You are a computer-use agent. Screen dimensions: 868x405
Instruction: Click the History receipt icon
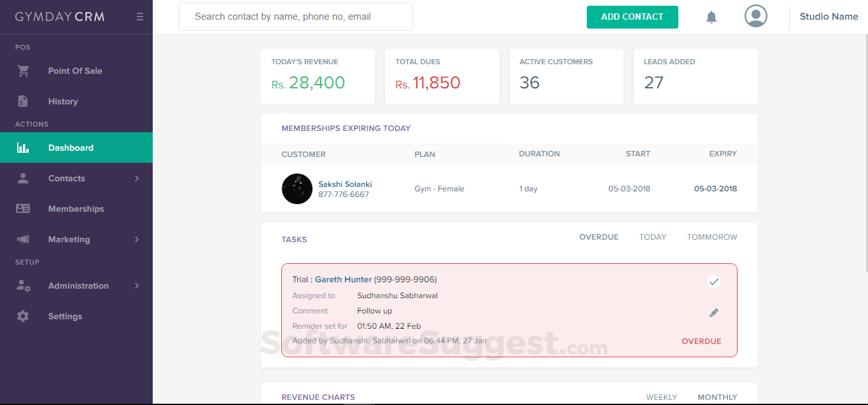point(24,101)
